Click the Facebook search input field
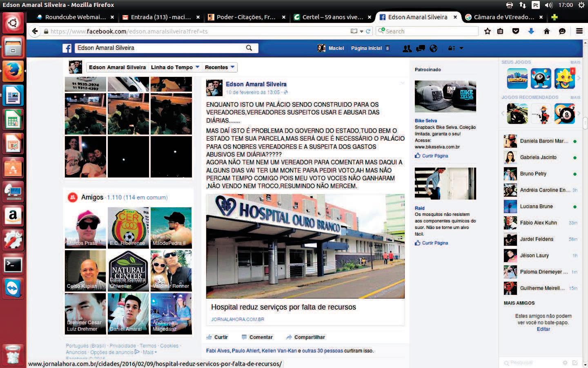 (161, 48)
